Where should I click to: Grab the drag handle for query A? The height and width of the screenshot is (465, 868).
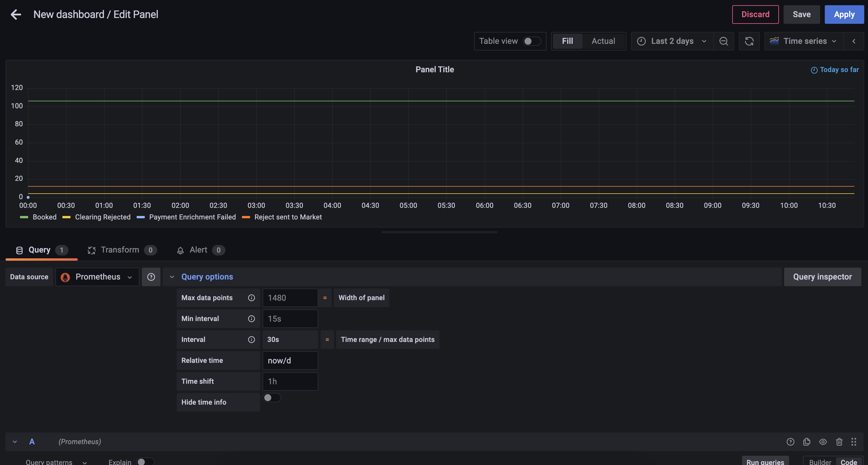[x=853, y=442]
